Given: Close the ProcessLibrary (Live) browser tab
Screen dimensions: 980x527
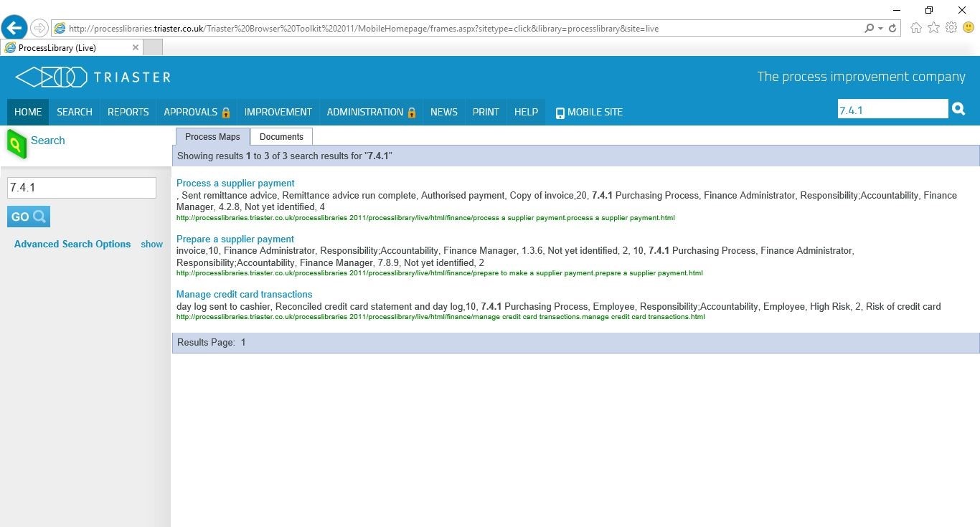Looking at the screenshot, I should click(135, 47).
